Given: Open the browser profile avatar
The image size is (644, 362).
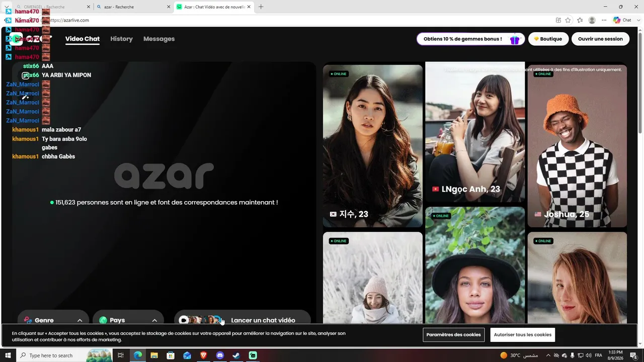Looking at the screenshot, I should [592, 20].
